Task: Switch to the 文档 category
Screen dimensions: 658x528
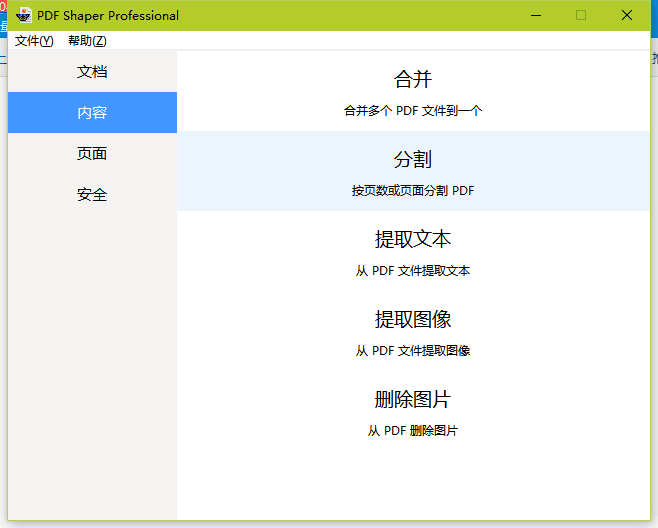Action: [92, 72]
